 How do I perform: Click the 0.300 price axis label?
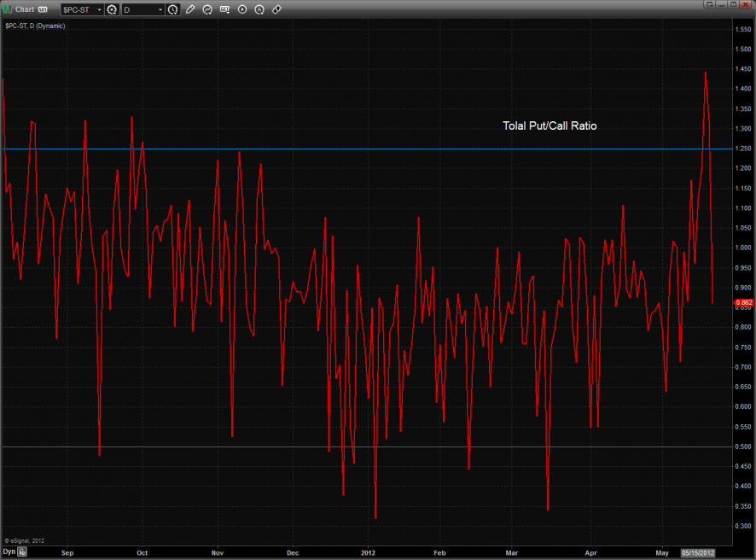(743, 526)
